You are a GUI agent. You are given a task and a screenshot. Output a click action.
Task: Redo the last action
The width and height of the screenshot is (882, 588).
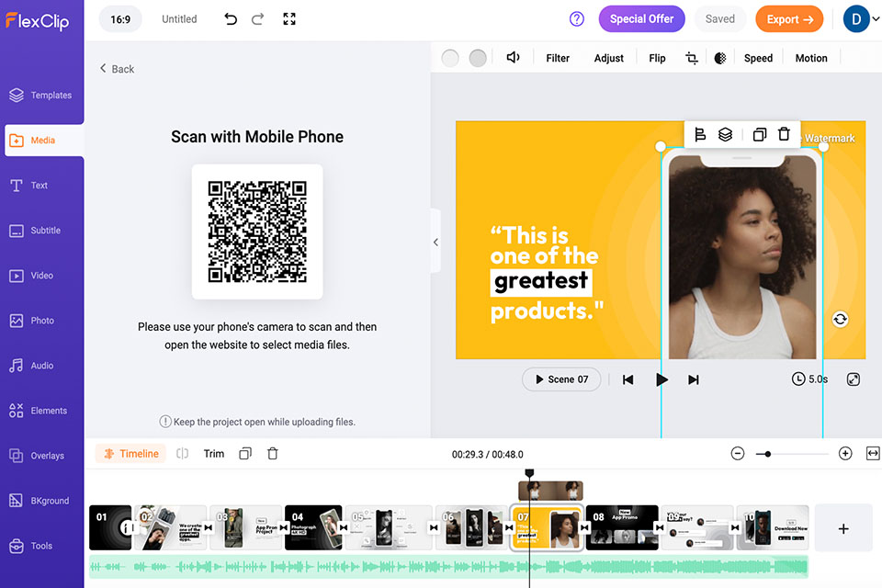257,19
